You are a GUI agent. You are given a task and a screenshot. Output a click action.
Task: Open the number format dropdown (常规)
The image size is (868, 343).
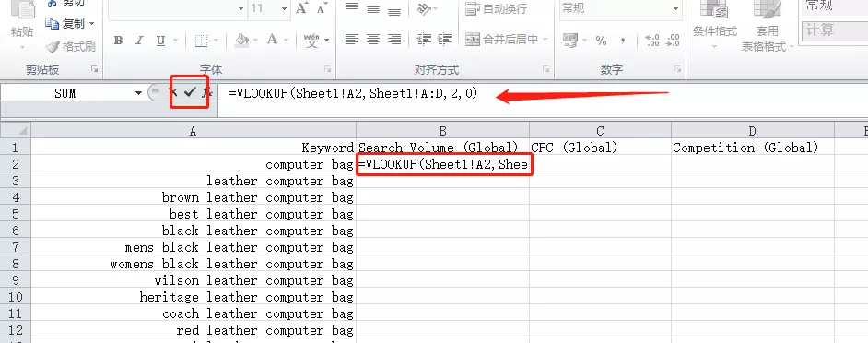[676, 8]
